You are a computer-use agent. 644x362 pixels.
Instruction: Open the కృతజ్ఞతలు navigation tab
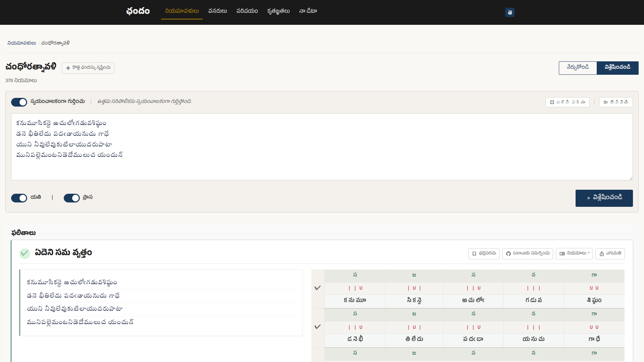click(278, 11)
